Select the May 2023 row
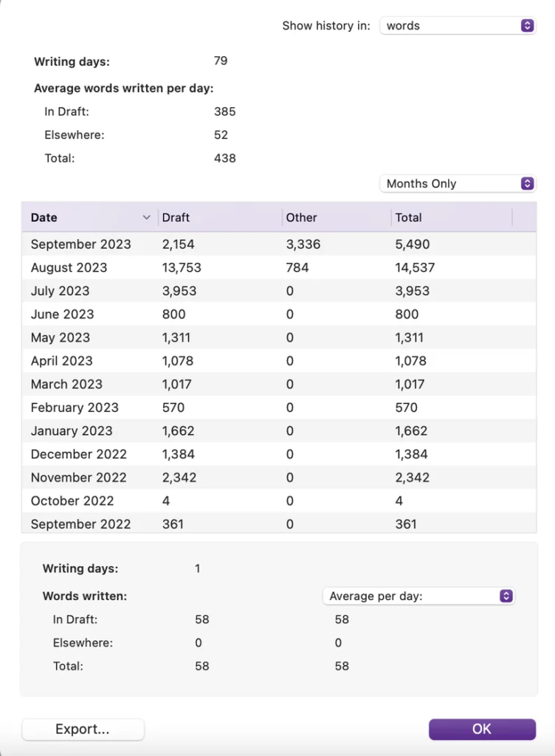The width and height of the screenshot is (555, 756). 279,337
